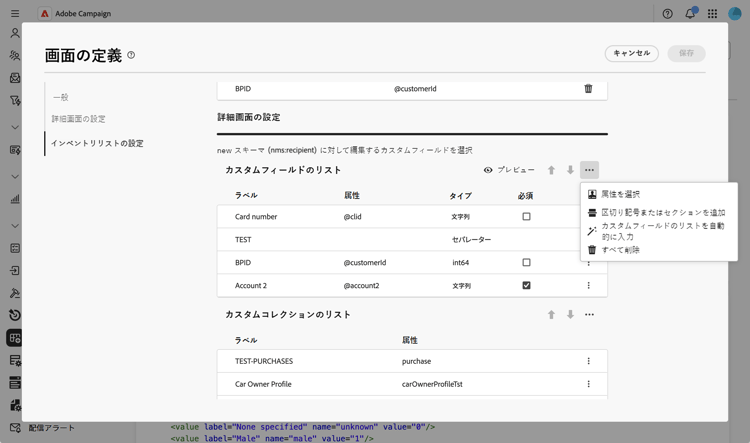
Task: Go to 一般 section
Action: (61, 97)
